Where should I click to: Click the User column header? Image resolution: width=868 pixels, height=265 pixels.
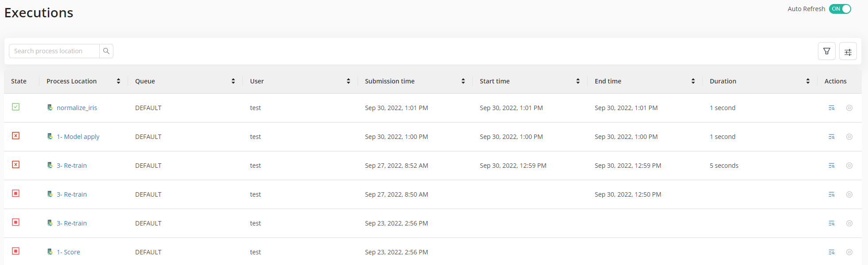(257, 81)
